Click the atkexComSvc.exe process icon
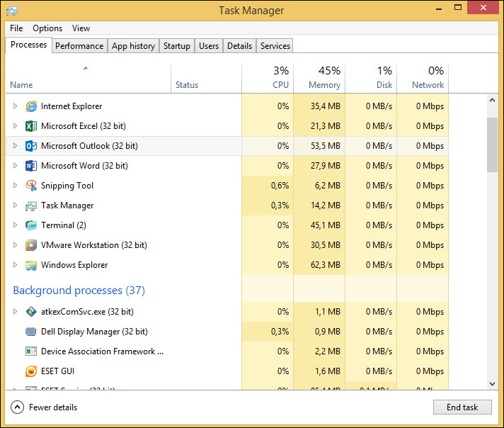This screenshot has width=504, height=428. pos(31,312)
